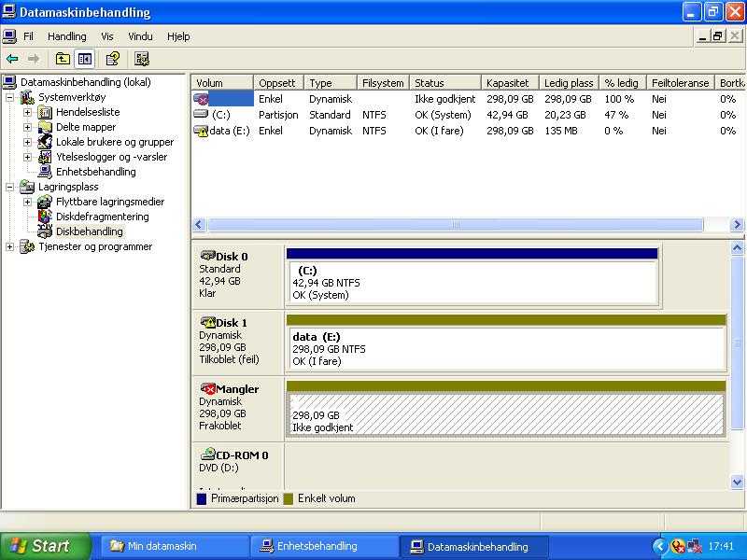Click the Lokale brukere og grupper icon
Viewport: 747px width, 560px height.
coord(45,142)
